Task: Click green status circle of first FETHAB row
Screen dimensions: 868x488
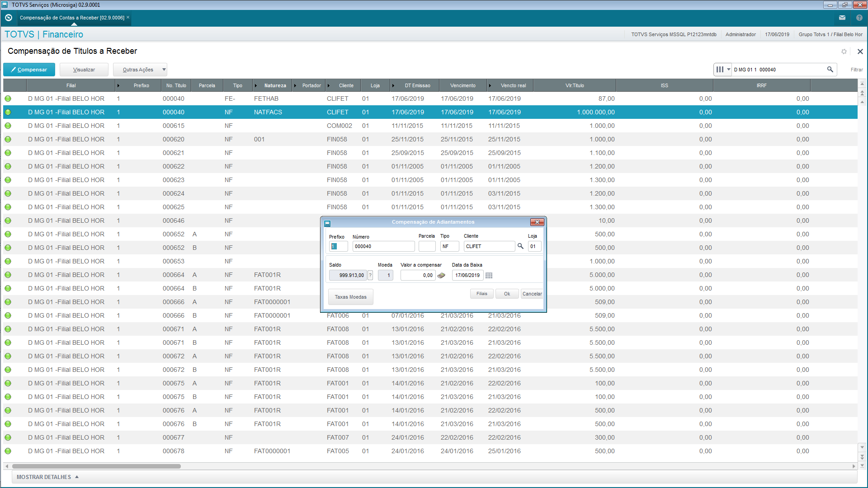Action: click(8, 99)
